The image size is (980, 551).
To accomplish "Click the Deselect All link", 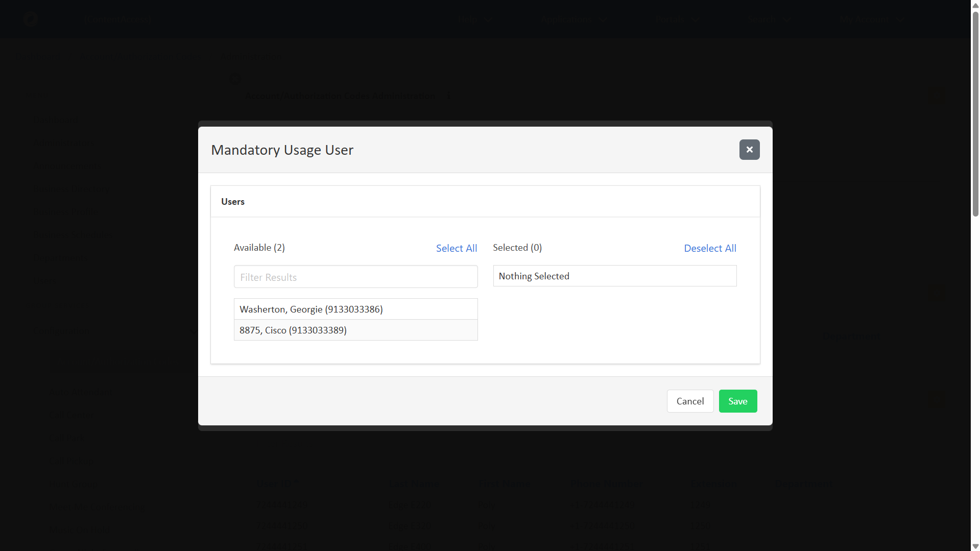I will coord(710,248).
